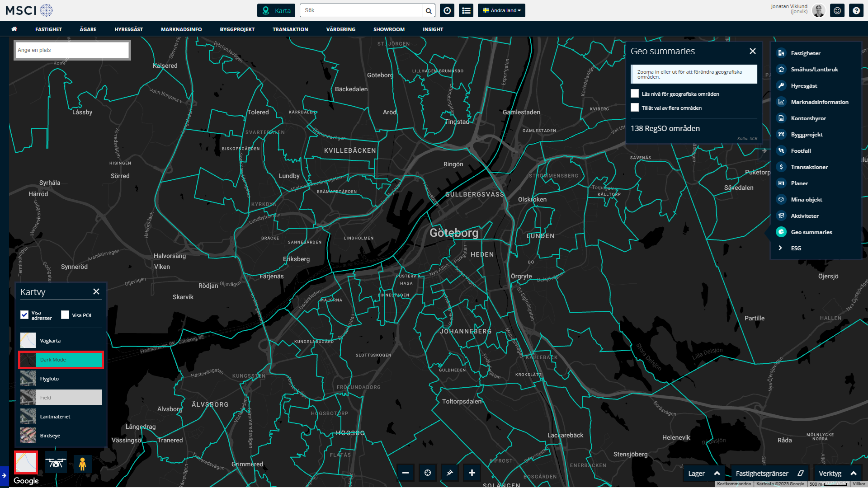Center the map with the crosshair button
The image size is (868, 488).
pyautogui.click(x=427, y=473)
